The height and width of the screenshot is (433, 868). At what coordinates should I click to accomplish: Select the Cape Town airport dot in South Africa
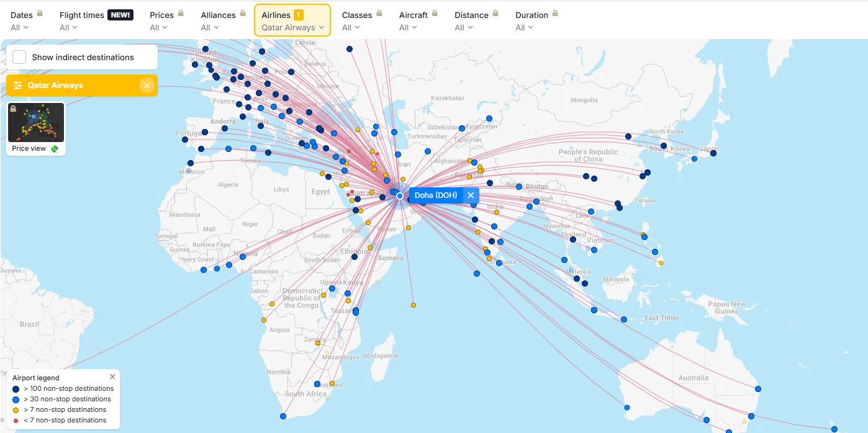pos(283,416)
